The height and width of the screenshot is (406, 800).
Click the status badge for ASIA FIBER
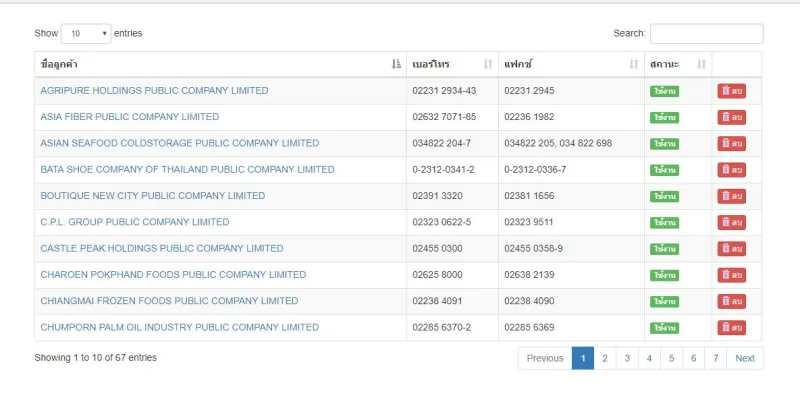pyautogui.click(x=664, y=117)
